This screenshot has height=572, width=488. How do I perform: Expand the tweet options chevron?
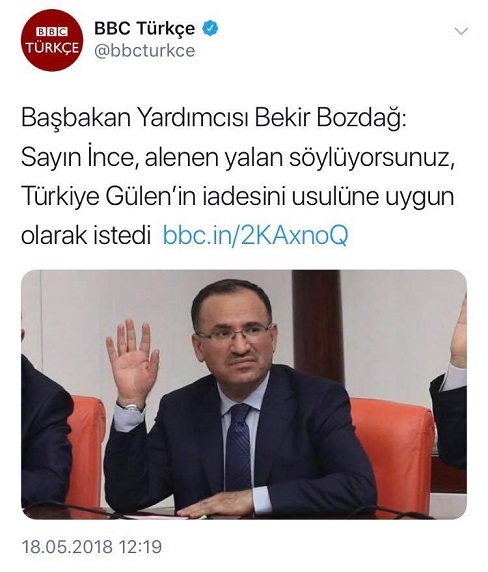coord(461,31)
